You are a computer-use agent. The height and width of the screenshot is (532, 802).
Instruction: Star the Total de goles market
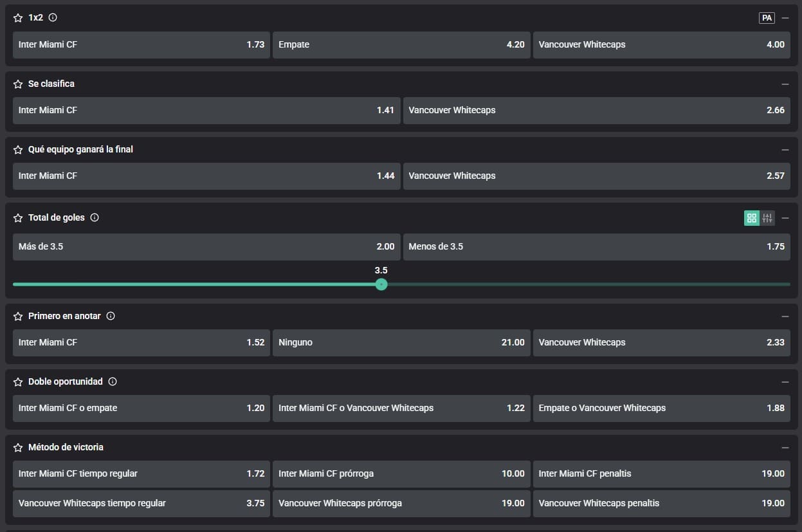click(18, 218)
